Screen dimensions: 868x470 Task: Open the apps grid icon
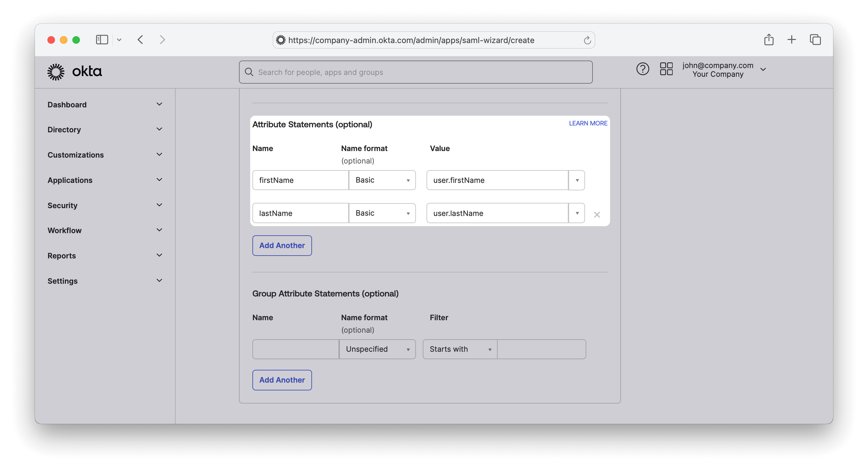666,69
